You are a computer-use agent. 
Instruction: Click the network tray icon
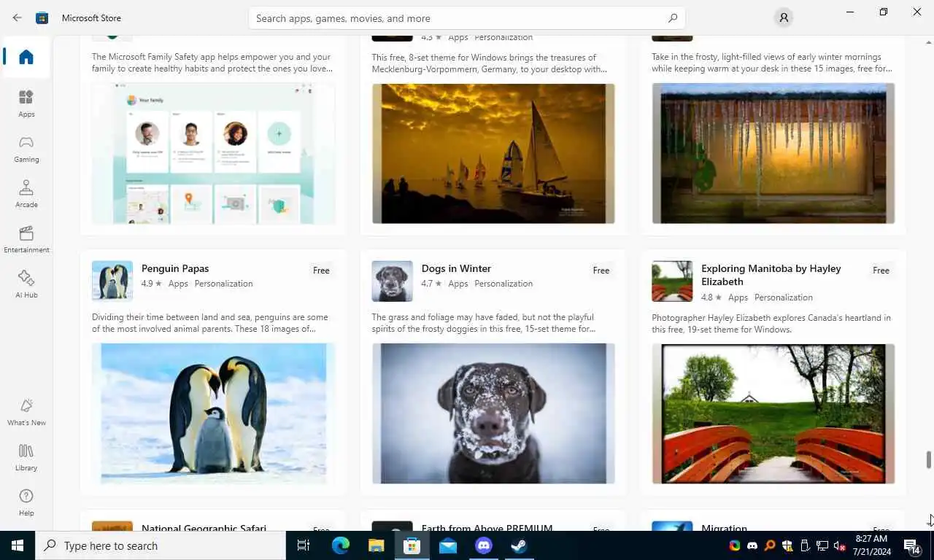822,545
